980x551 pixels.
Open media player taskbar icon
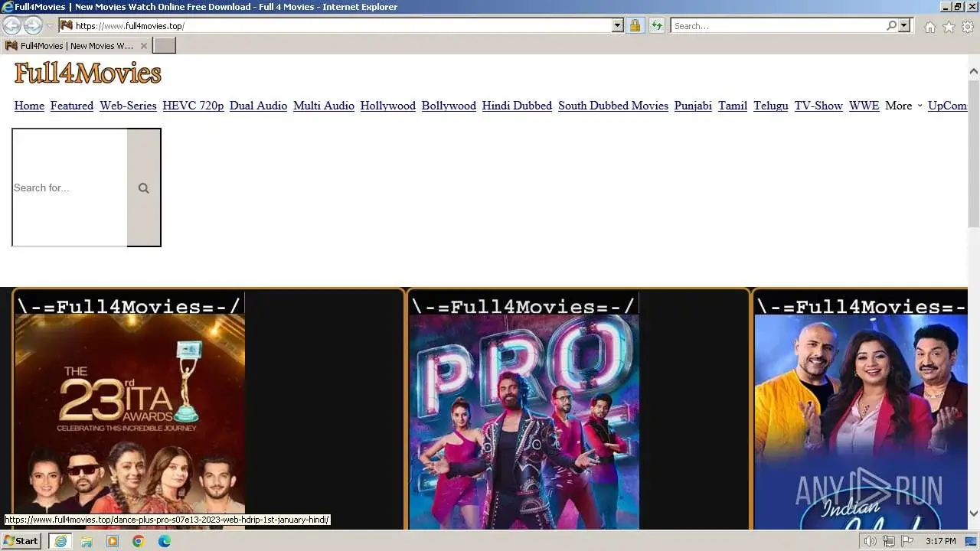pos(113,541)
